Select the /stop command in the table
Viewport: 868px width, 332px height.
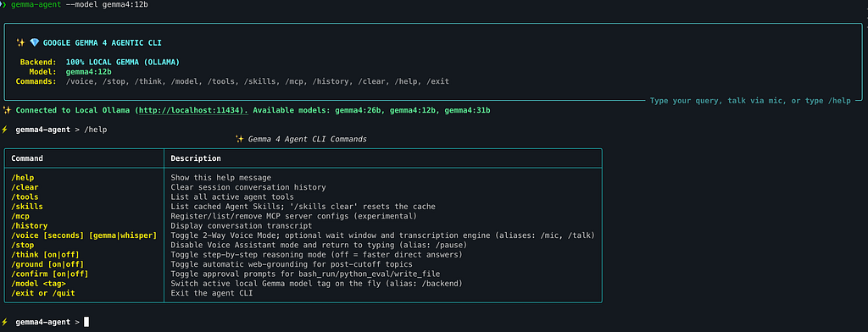click(23, 245)
